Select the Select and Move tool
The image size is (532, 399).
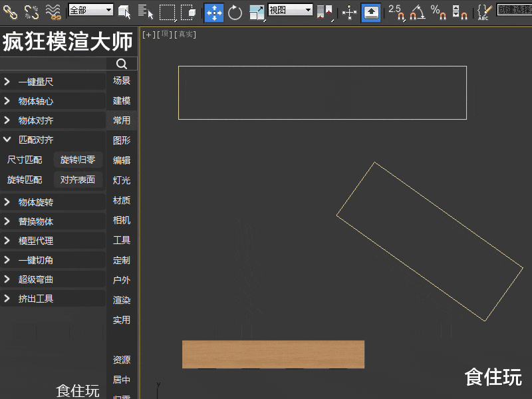point(213,12)
